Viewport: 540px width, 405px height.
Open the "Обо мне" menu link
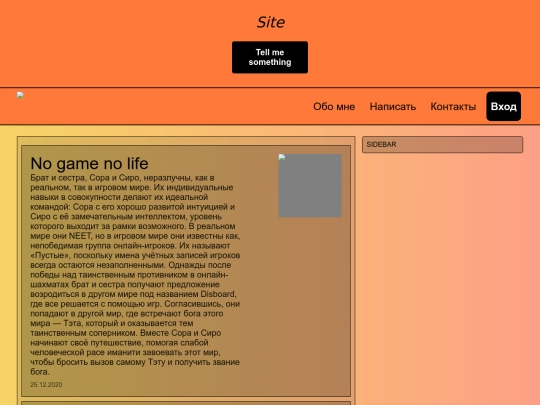coord(334,106)
